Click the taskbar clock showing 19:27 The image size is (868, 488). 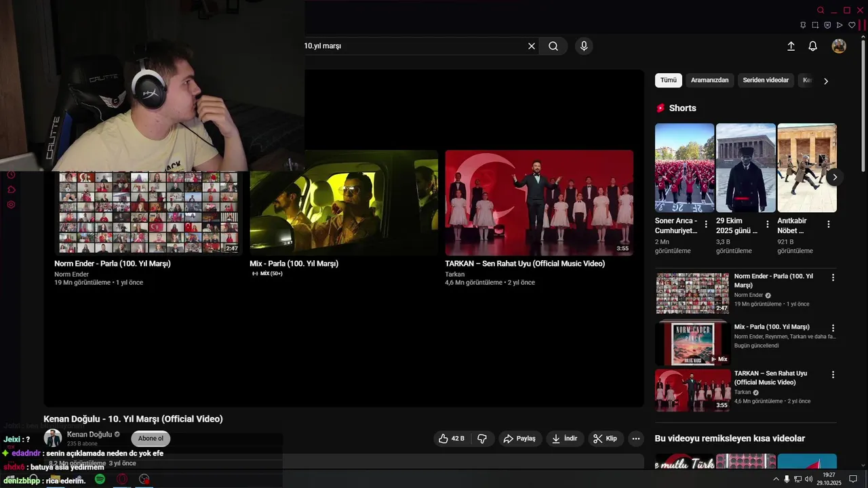click(829, 479)
